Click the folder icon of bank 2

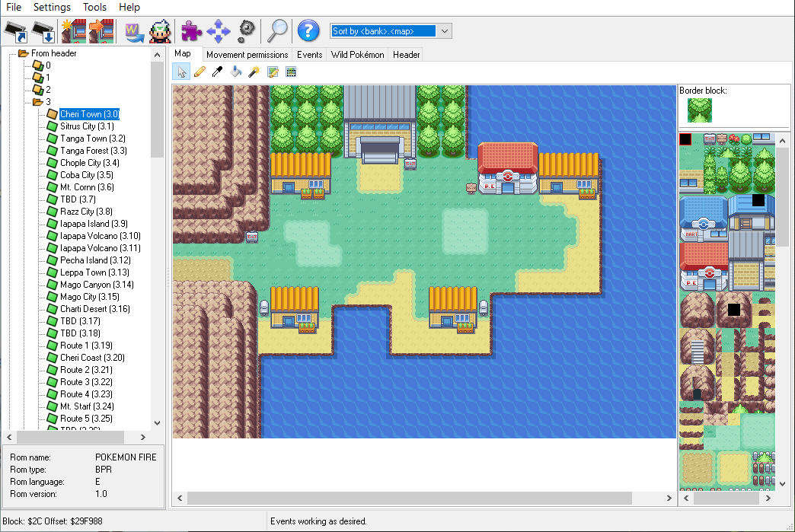(38, 89)
